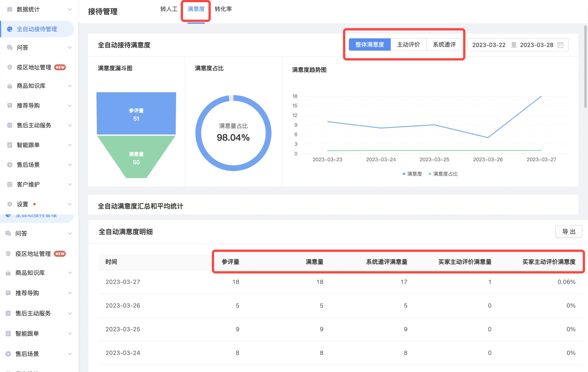Screen dimensions: 588x372
Task: Select the 系统邀评 segment option
Action: pos(444,45)
